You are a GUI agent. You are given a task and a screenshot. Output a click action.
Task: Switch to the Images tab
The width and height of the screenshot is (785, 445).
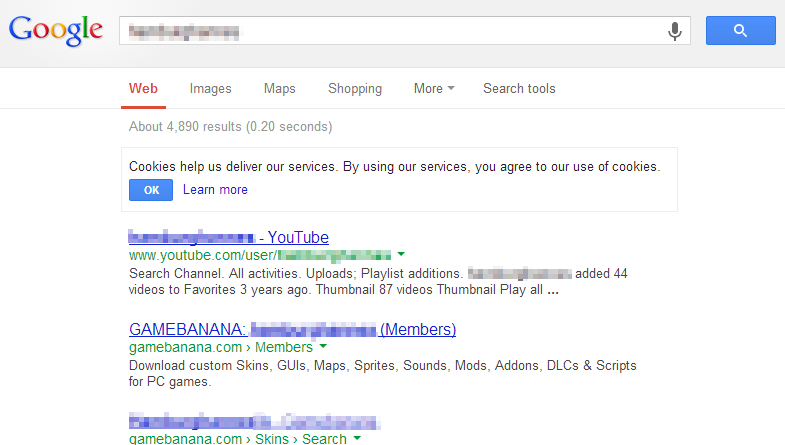210,89
